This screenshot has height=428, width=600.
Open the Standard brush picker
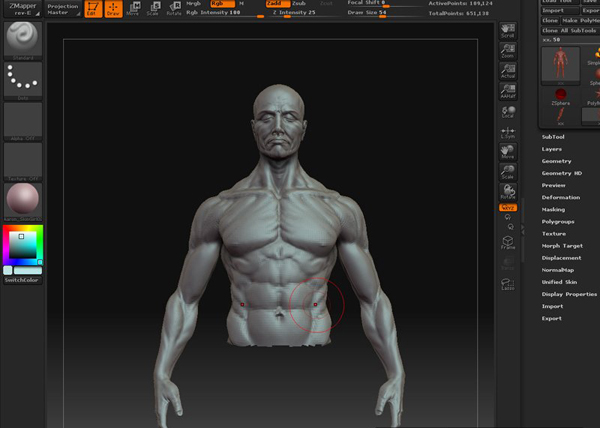coord(23,41)
